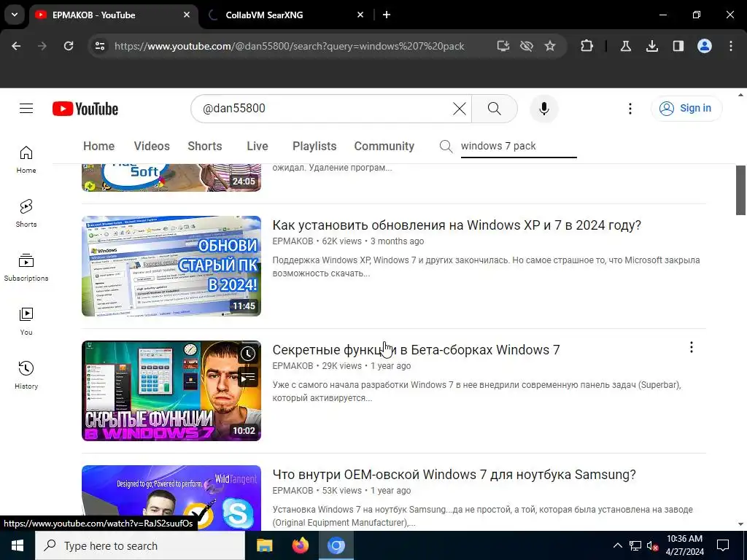Click the browser address bar URL
This screenshot has width=747, height=560.
[x=289, y=46]
